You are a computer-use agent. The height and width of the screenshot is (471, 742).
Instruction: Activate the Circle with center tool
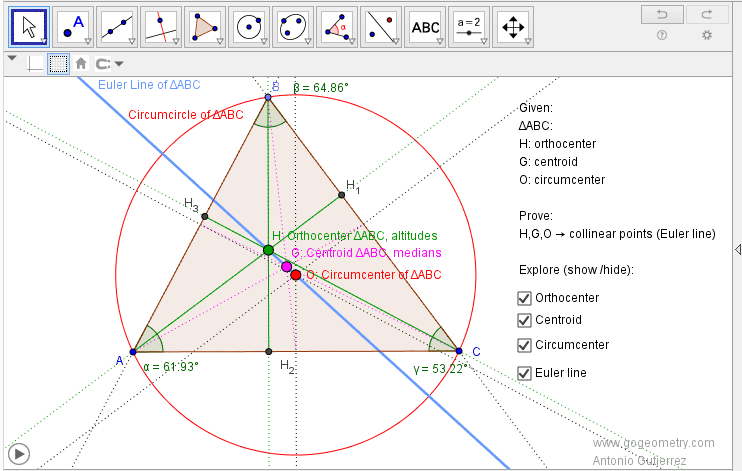[x=249, y=27]
